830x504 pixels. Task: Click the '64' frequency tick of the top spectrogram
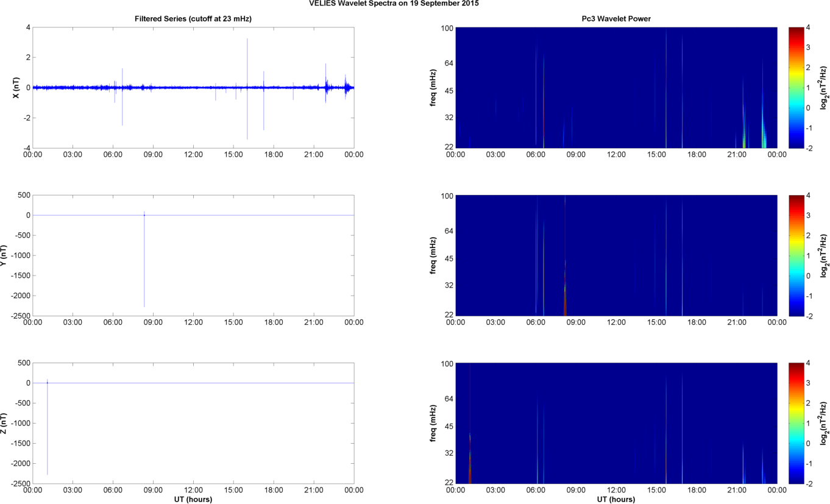tap(447, 63)
